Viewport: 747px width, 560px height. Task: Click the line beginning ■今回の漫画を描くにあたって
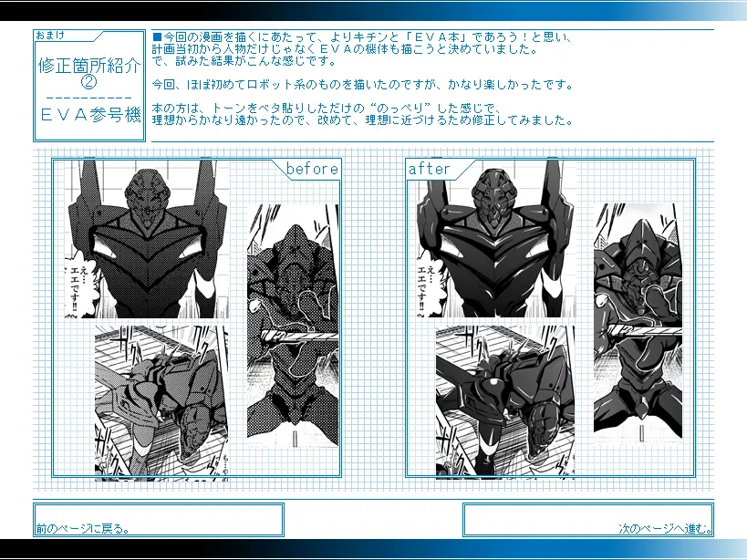point(361,37)
